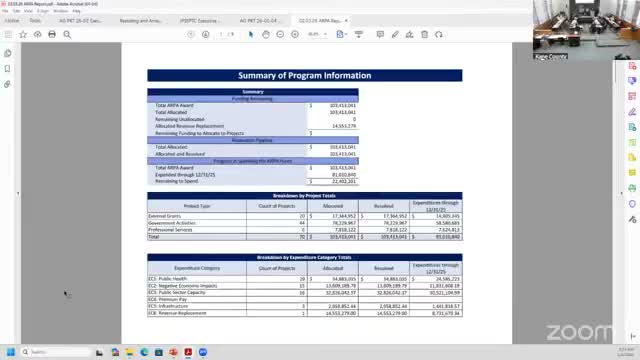Open the Edit menu
The image size is (640, 360).
(16, 11)
